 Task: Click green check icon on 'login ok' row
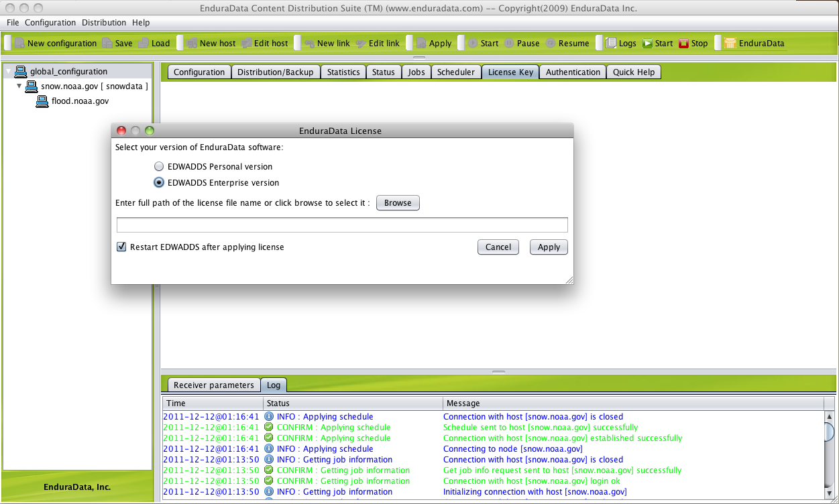(269, 481)
